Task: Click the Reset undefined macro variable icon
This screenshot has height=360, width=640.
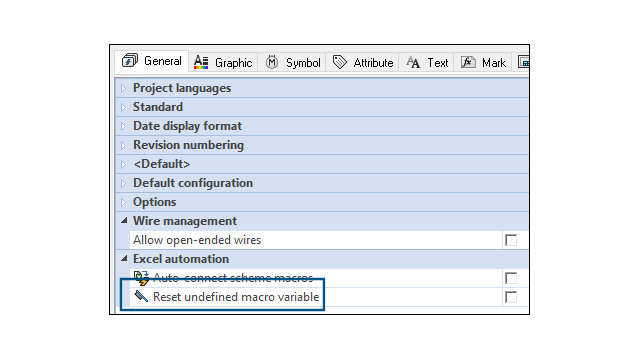Action: coord(141,296)
